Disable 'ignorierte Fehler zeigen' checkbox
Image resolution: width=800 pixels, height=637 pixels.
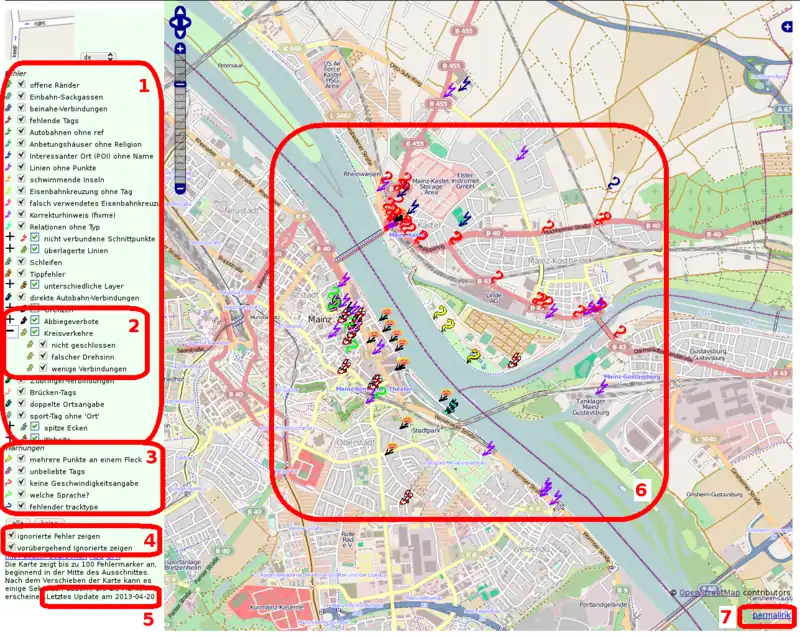pyautogui.click(x=11, y=536)
